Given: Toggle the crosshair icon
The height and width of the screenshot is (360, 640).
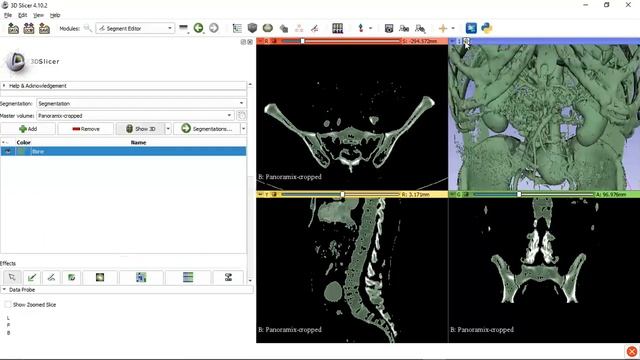Looking at the screenshot, I should click(x=443, y=28).
